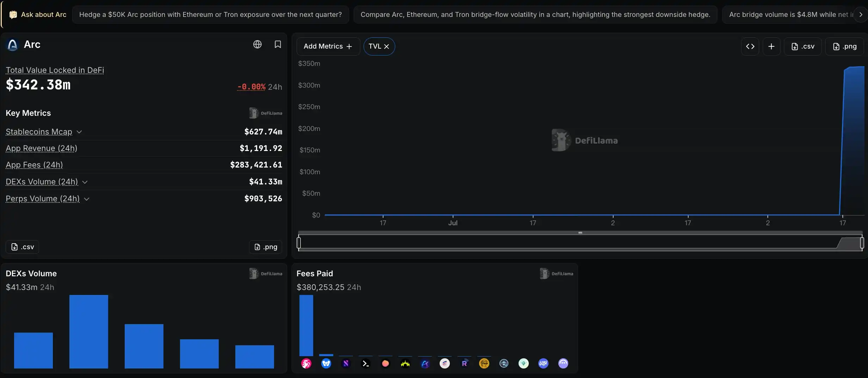Viewport: 868px width, 378px height.
Task: Click the Fees Paid heading
Action: click(x=315, y=273)
